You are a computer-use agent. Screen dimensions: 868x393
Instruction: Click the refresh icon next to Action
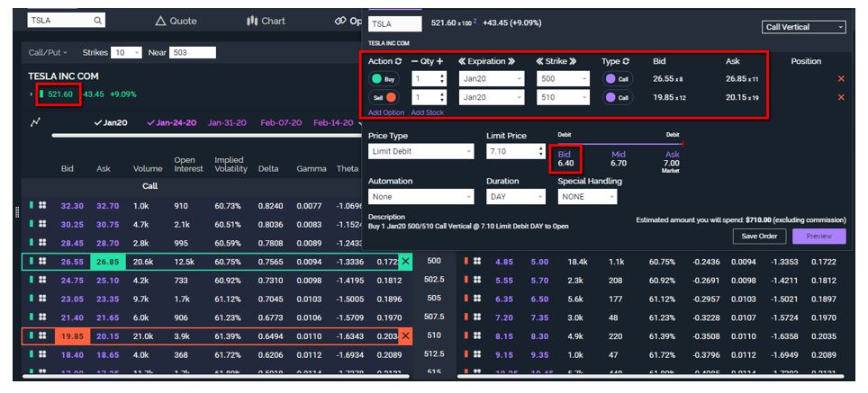coord(397,61)
